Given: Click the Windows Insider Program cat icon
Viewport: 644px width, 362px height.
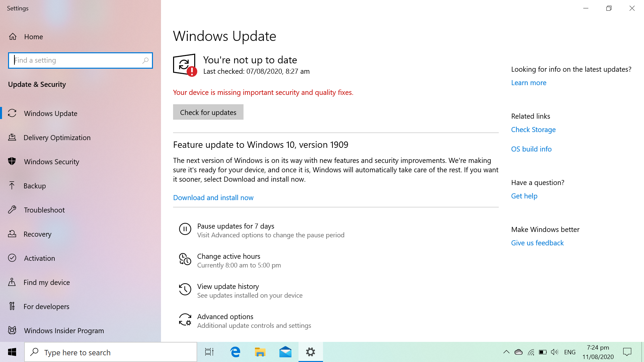Looking at the screenshot, I should (x=12, y=330).
